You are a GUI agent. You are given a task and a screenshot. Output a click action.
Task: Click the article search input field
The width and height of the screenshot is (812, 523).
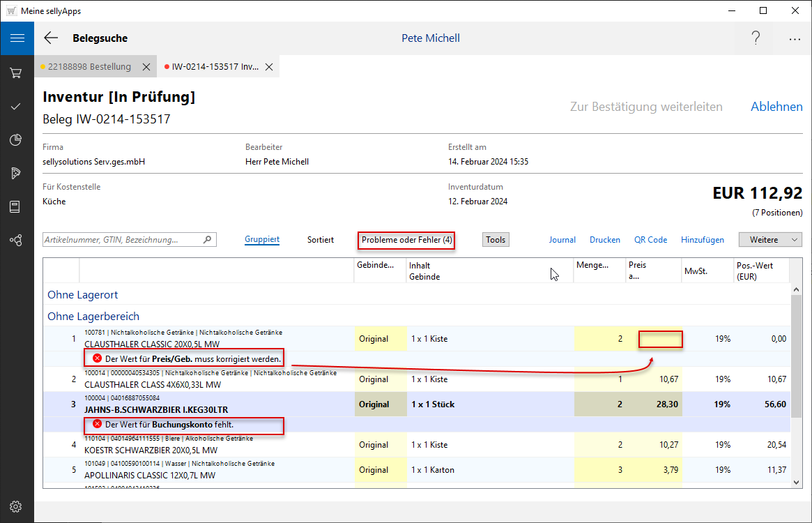coord(123,240)
